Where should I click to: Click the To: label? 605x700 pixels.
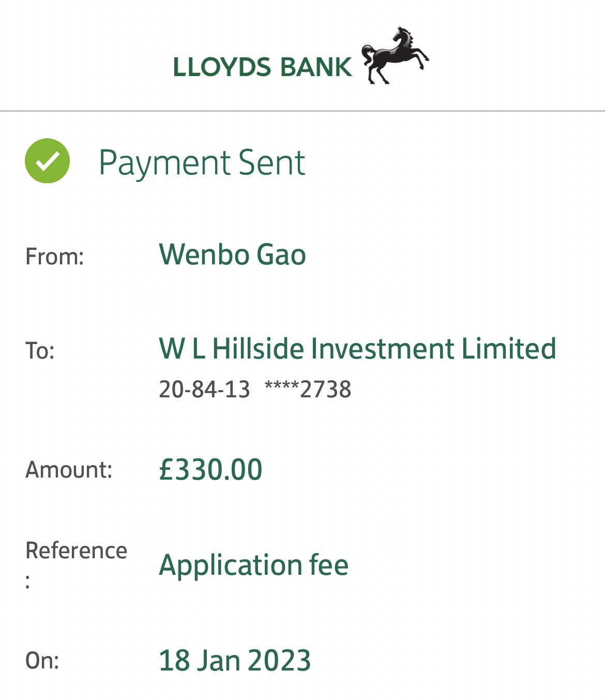[40, 351]
